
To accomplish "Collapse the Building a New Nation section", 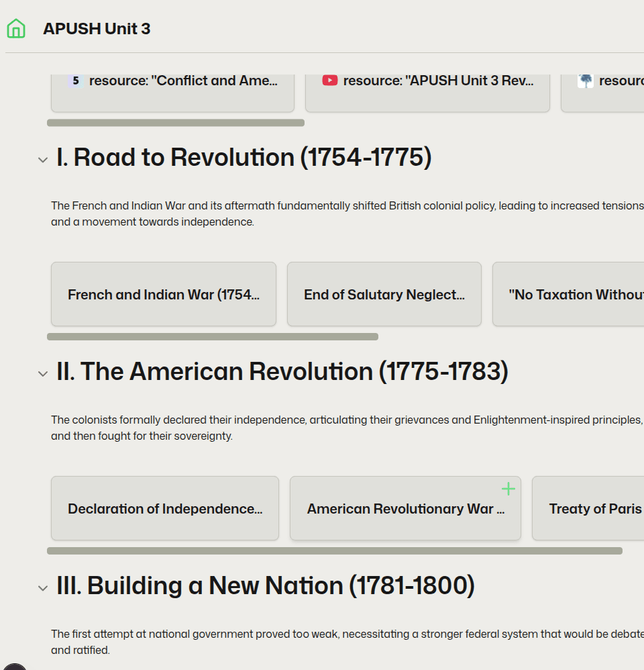I will (x=43, y=587).
